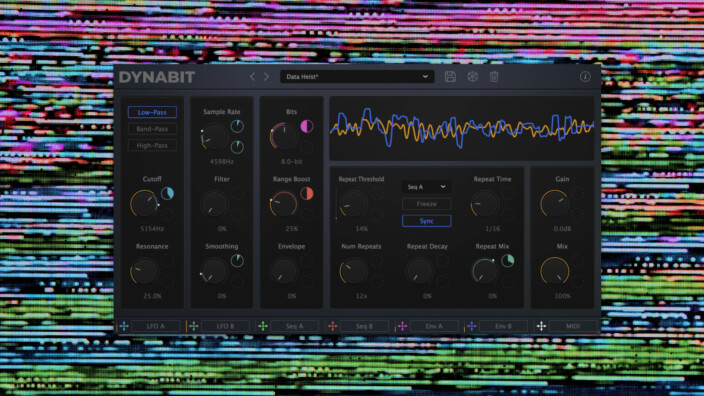Randomize settings with the dice cube icon
The image size is (704, 396).
[x=472, y=77]
